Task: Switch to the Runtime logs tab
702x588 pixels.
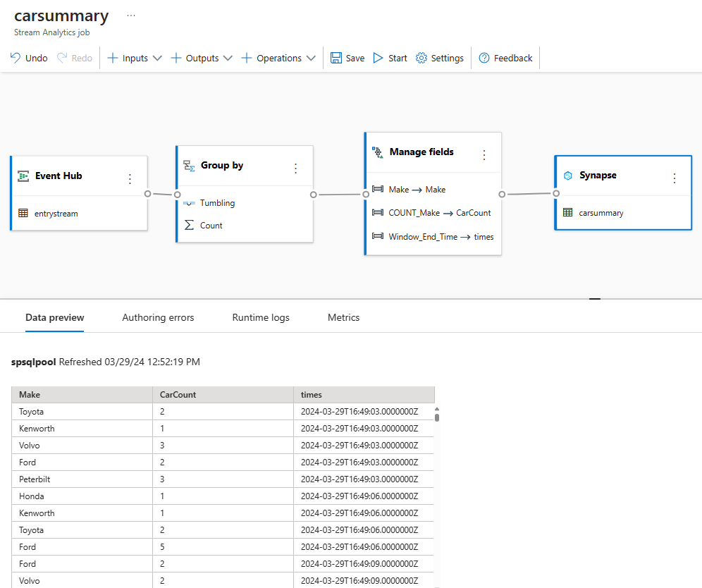Action: (x=261, y=318)
